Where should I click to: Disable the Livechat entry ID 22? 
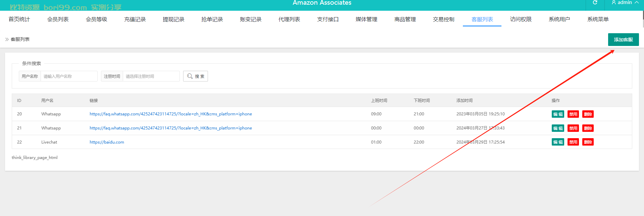[x=573, y=142]
